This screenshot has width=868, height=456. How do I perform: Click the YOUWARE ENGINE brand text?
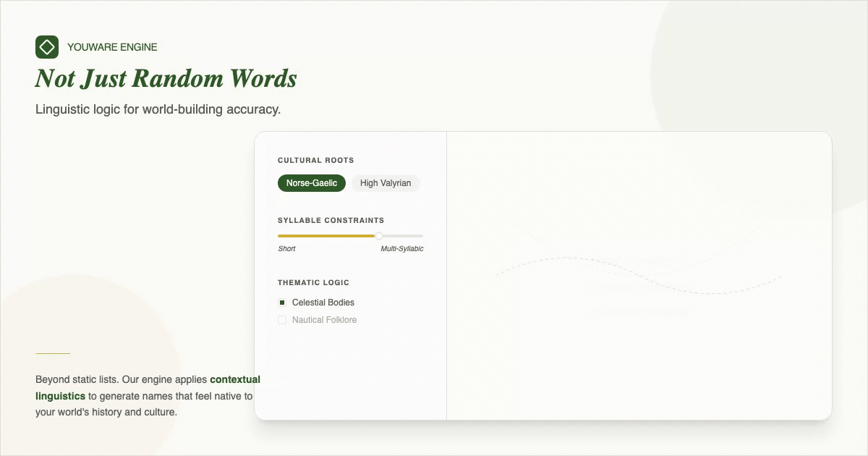112,47
